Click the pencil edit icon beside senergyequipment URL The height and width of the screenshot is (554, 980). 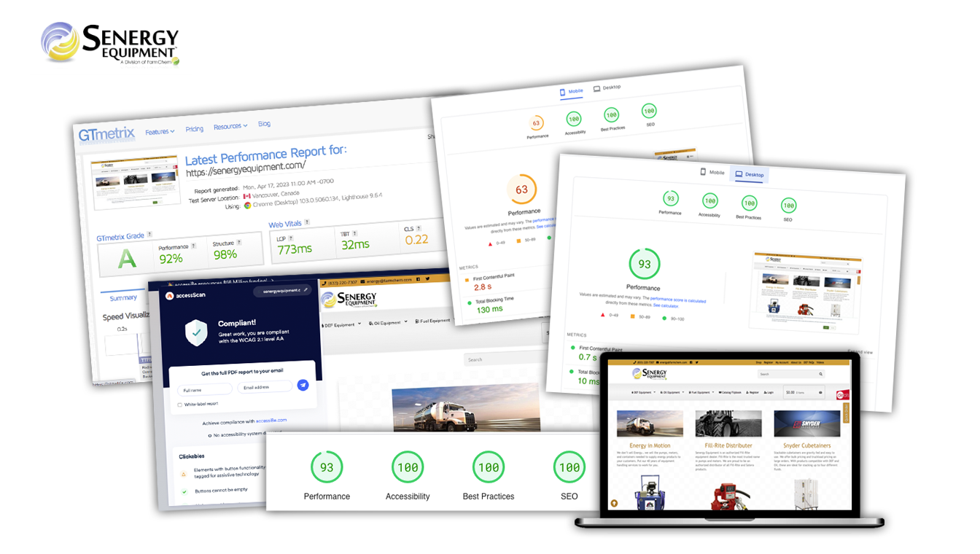[x=306, y=289]
